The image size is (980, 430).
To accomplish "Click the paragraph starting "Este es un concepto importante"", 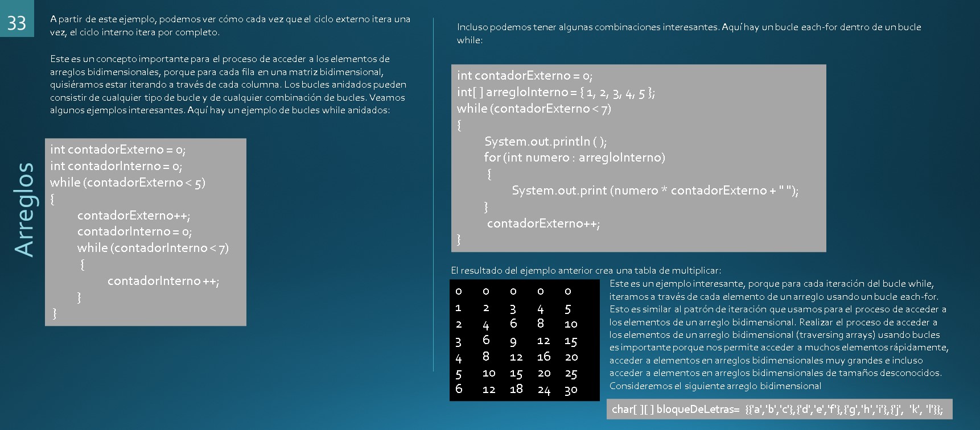I will tap(228, 84).
